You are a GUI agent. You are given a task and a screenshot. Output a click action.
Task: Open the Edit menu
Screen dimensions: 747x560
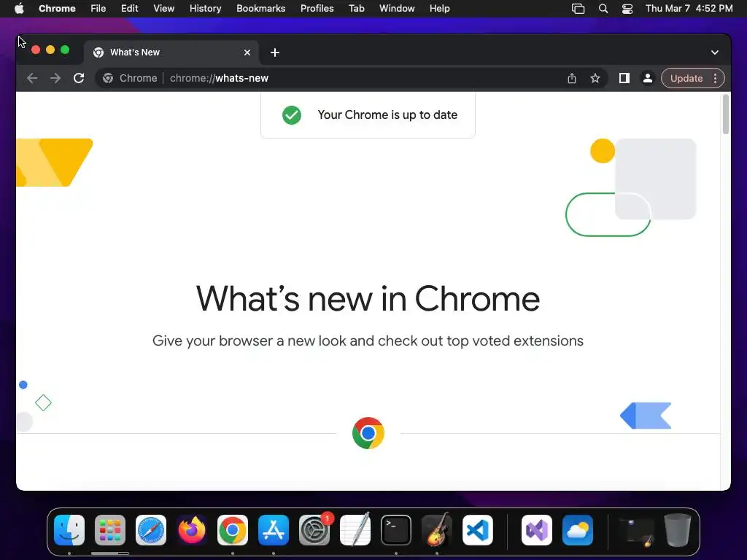(129, 9)
